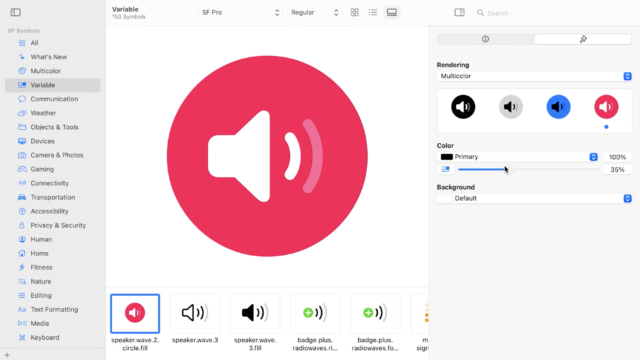This screenshot has width=640, height=360.
Task: Select badge.plus.radiowaves.fo... symbol
Action: coord(375,313)
